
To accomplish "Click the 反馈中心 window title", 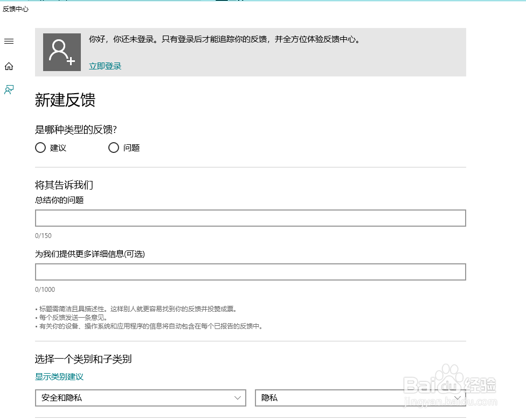I will (x=16, y=9).
